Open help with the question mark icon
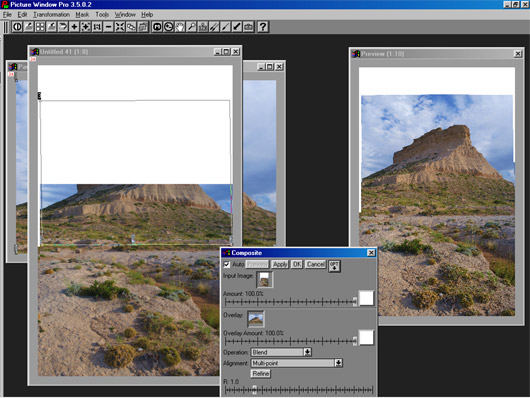This screenshot has height=398, width=530. pos(263,27)
